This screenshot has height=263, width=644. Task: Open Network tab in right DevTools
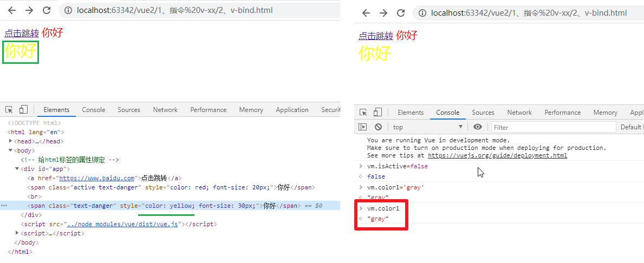pos(519,113)
